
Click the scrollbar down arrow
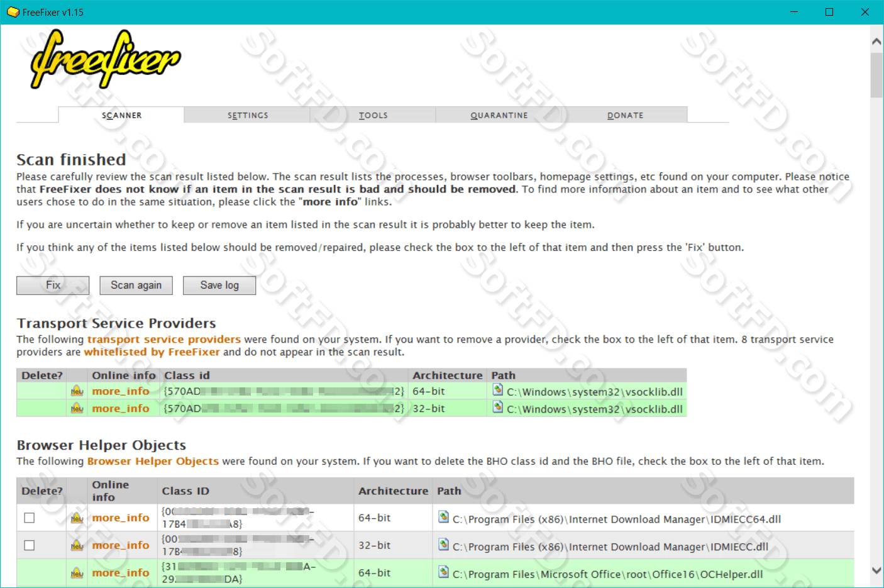(x=876, y=570)
